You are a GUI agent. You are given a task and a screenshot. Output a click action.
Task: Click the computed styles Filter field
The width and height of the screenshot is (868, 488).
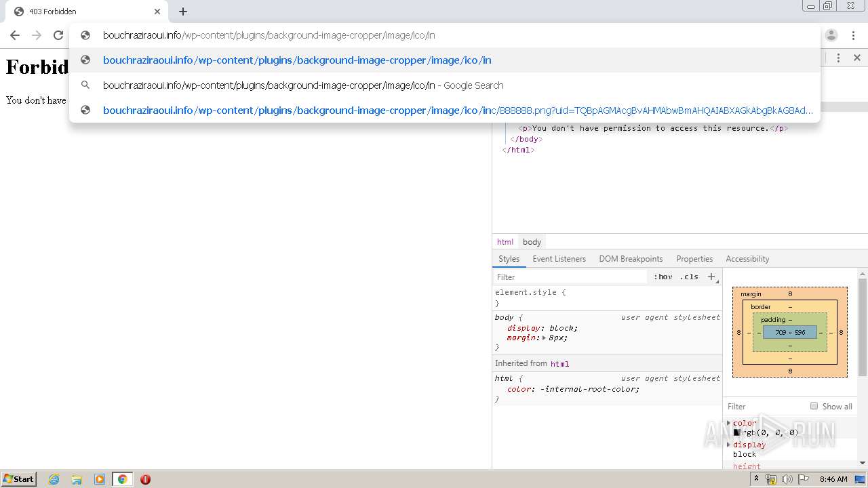click(x=765, y=407)
